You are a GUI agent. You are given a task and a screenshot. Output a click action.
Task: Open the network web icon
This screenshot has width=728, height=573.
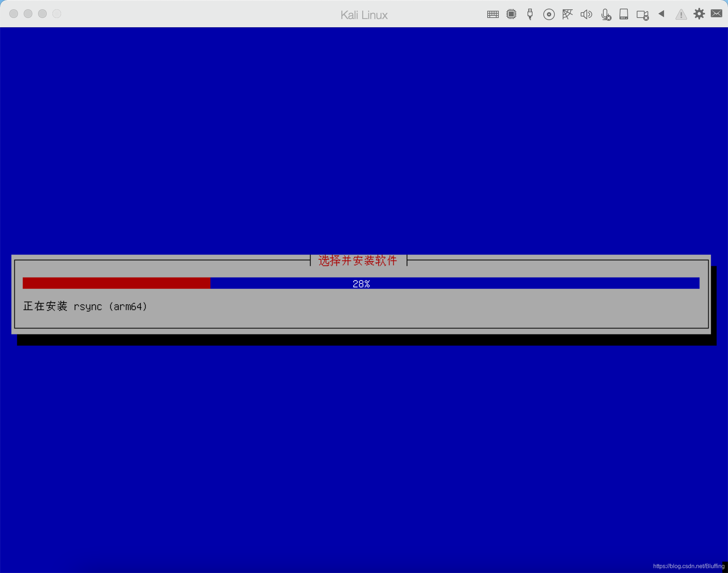click(x=567, y=14)
